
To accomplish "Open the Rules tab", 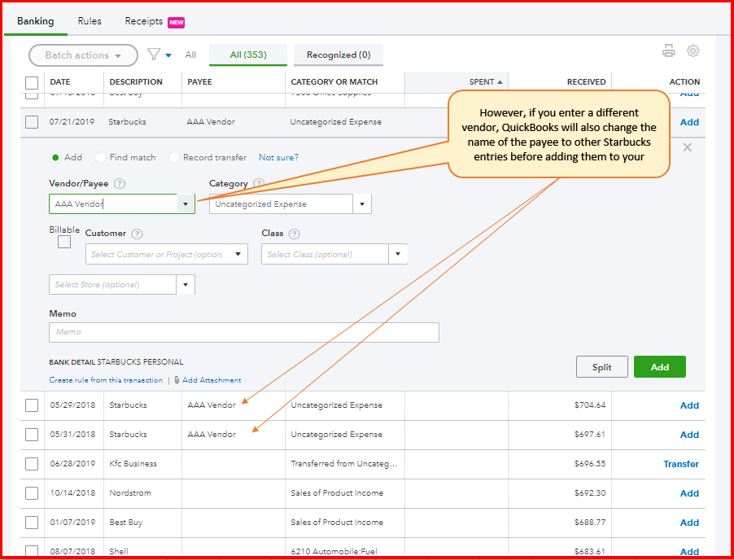I will pyautogui.click(x=90, y=21).
